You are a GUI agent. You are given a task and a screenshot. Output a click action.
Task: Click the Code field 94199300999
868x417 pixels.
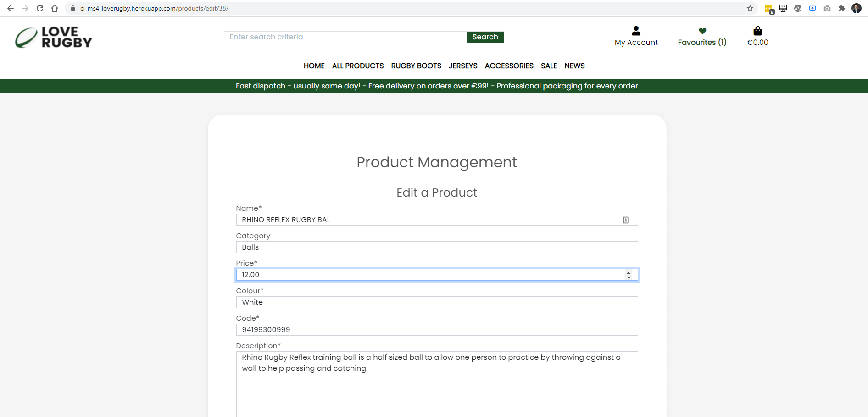(x=437, y=330)
